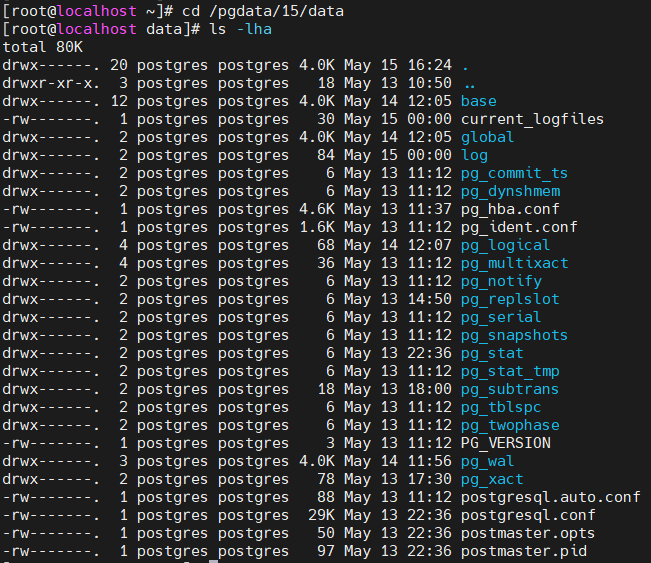Select the pg_commit_ts directory name
Image resolution: width=651 pixels, height=563 pixels.
514,173
